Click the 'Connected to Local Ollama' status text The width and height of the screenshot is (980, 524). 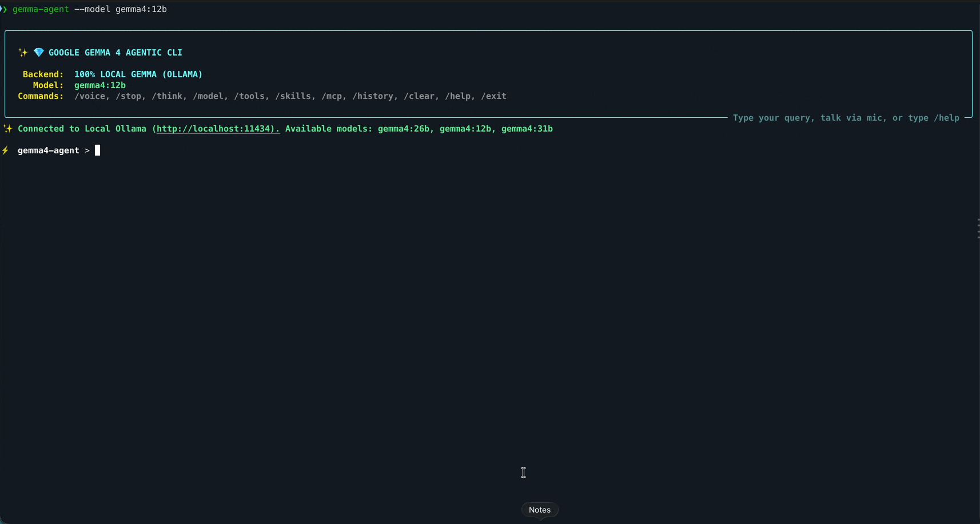coord(82,129)
